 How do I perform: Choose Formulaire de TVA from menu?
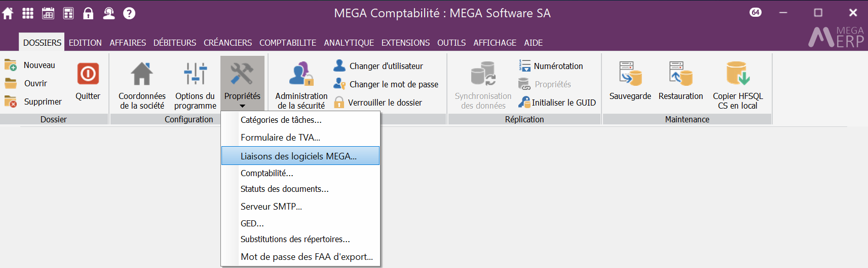280,138
